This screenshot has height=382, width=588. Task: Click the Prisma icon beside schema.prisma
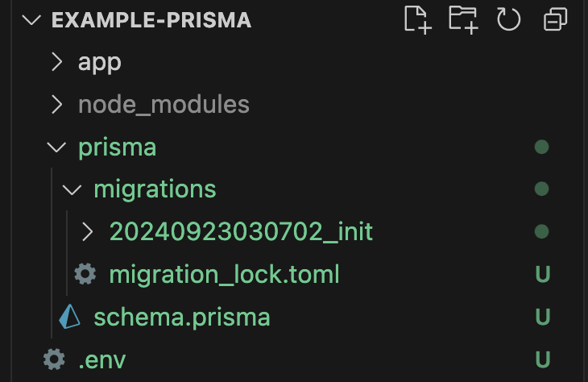pyautogui.click(x=69, y=318)
